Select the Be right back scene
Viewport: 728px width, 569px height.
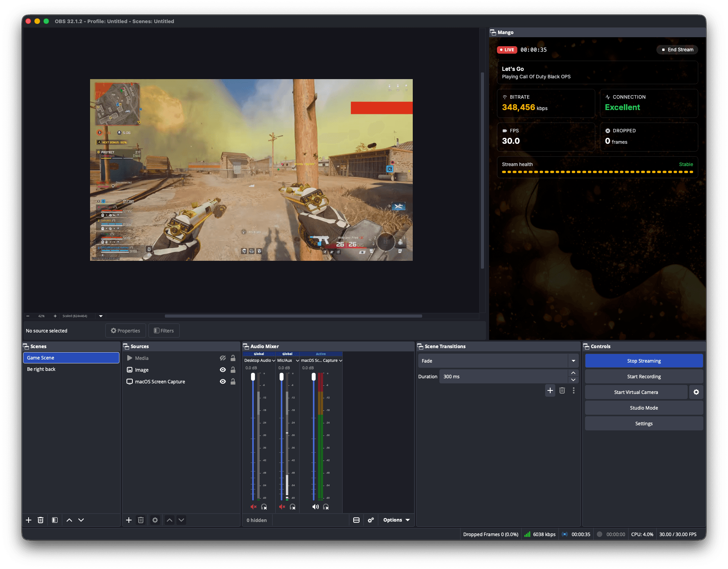71,369
